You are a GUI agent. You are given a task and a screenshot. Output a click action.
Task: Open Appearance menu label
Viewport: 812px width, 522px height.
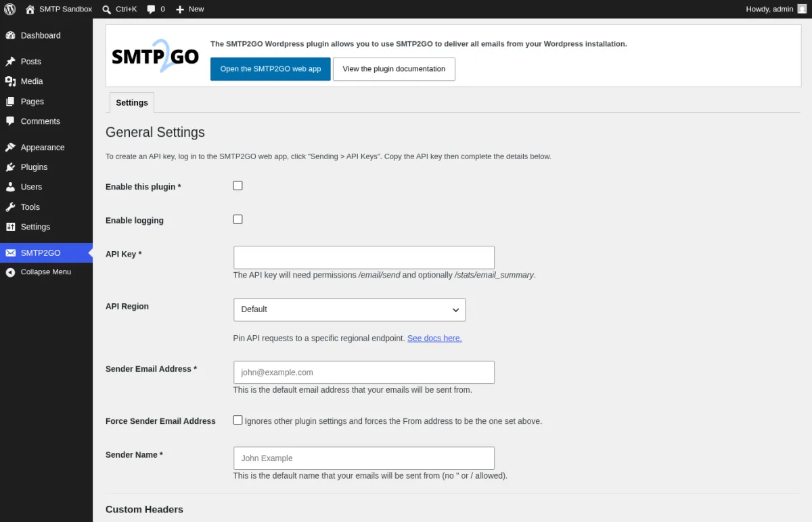[x=43, y=148]
